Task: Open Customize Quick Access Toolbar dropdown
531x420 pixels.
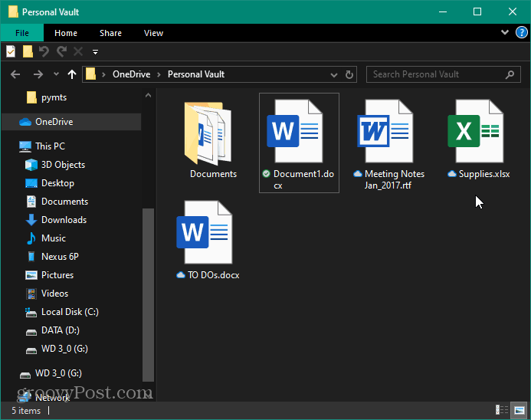Action: [96, 52]
